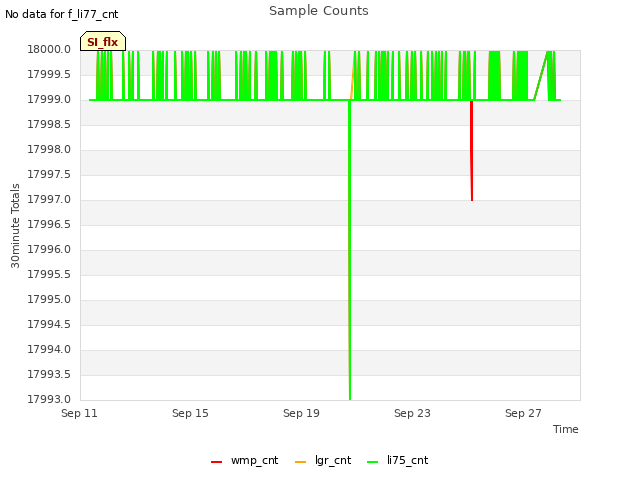
Task: Select the Sep 15 x-axis tick label
Action: coord(190,413)
